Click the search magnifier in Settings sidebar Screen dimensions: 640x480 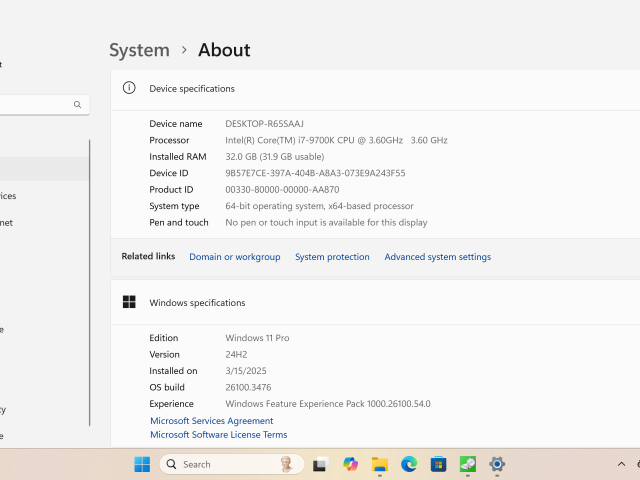tap(77, 104)
